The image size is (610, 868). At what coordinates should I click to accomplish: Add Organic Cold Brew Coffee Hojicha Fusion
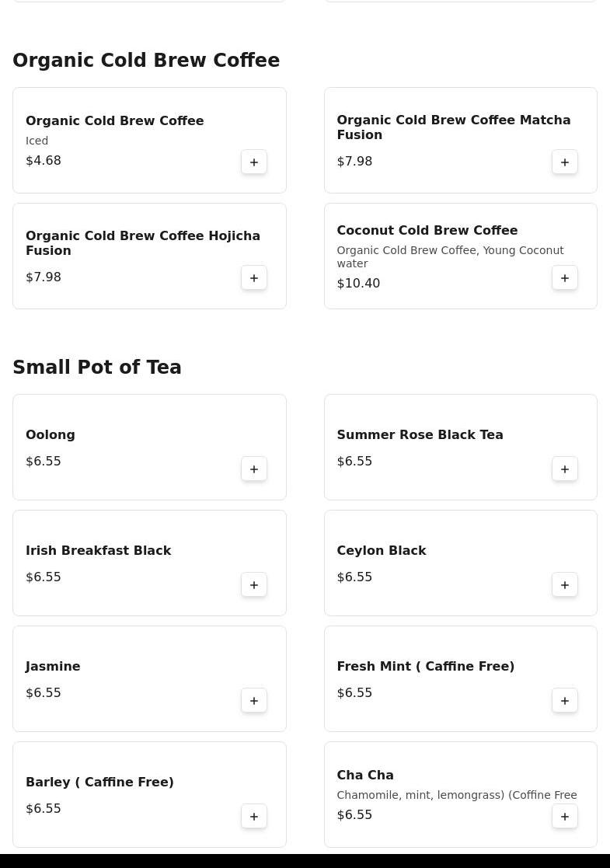pos(254,277)
